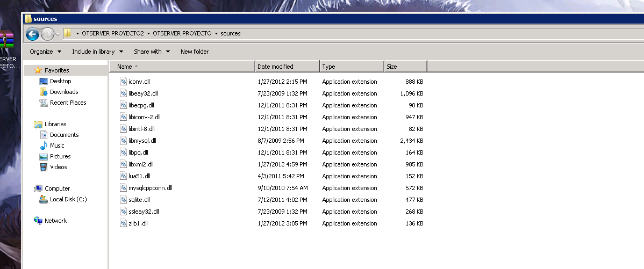Screen dimensions: 644x269
Task: Sort files by Date modified column
Action: point(287,67)
